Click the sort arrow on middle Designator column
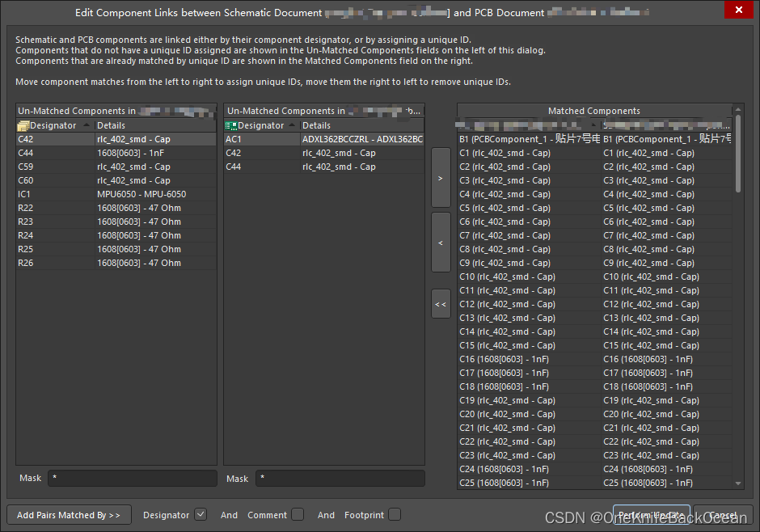The image size is (760, 532). [291, 125]
